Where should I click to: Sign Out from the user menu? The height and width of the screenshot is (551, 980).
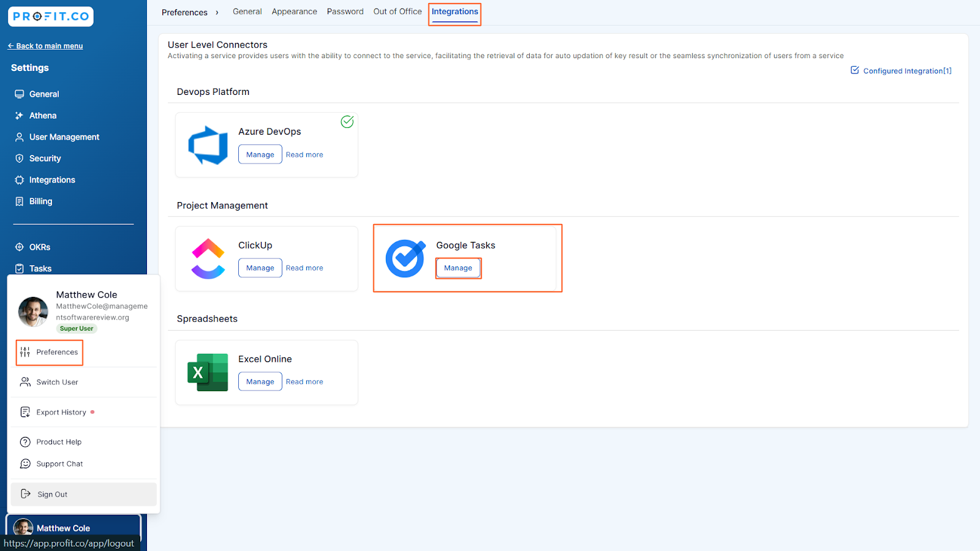pos(84,494)
